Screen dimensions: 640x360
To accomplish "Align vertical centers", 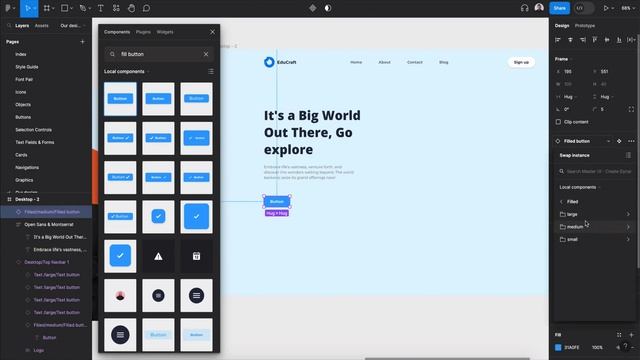I will point(607,40).
